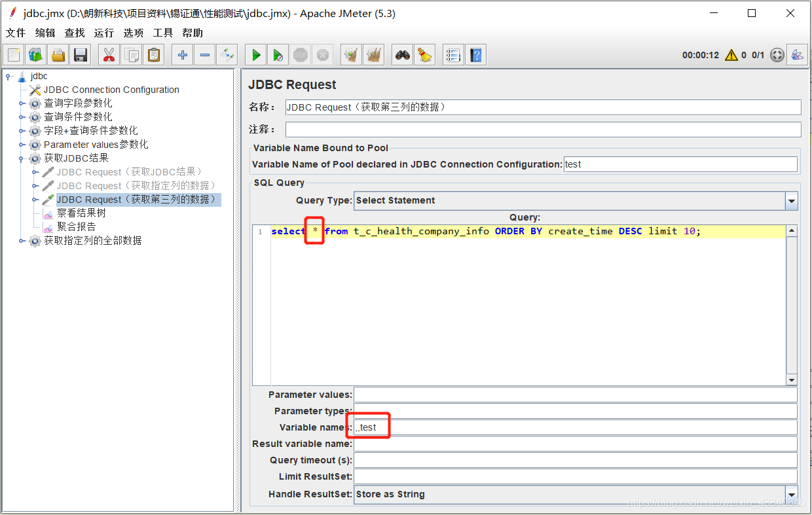Viewport: 812px width, 515px height.
Task: Collapse all nodes with the minus icon
Action: pyautogui.click(x=205, y=55)
